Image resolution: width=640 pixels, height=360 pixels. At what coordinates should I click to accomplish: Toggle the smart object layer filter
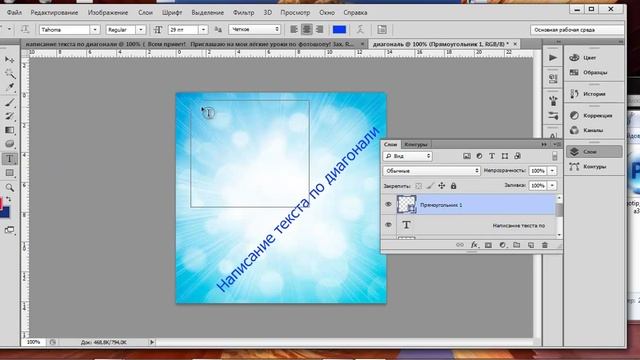tap(518, 156)
